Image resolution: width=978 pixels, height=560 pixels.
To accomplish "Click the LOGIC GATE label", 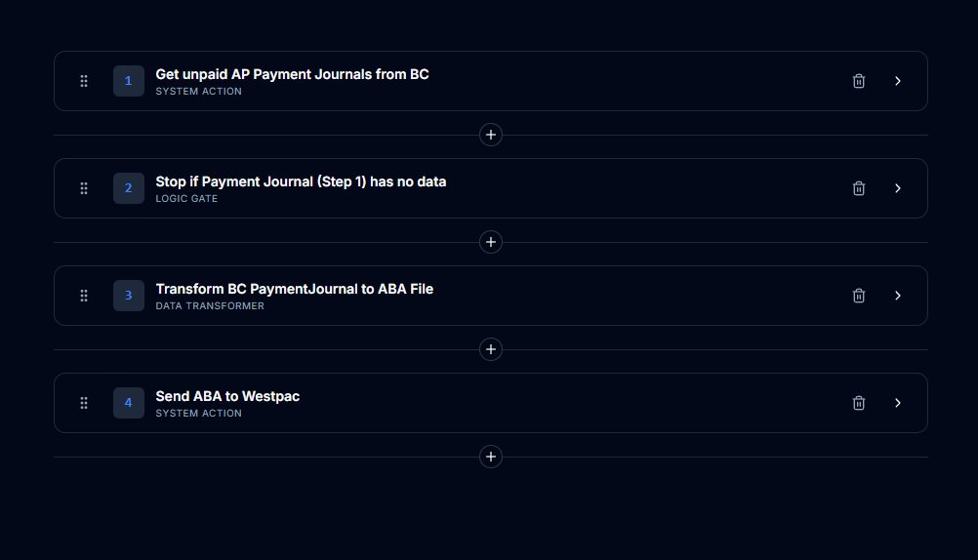I will click(186, 198).
